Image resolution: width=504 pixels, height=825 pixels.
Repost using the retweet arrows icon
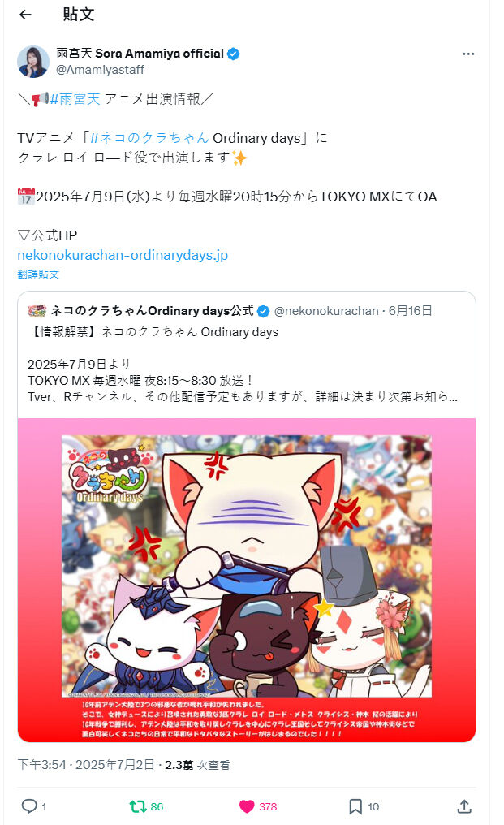pyautogui.click(x=138, y=806)
